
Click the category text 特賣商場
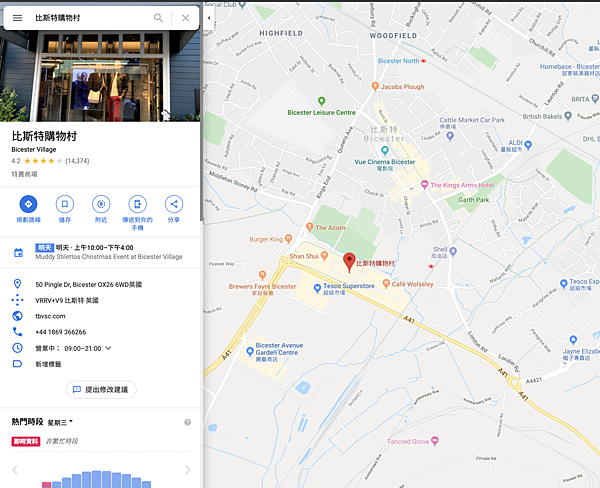24,174
